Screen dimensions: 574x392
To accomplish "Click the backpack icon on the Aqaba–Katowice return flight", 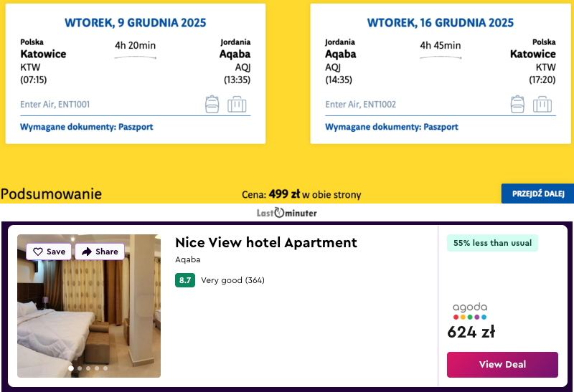I will 517,105.
